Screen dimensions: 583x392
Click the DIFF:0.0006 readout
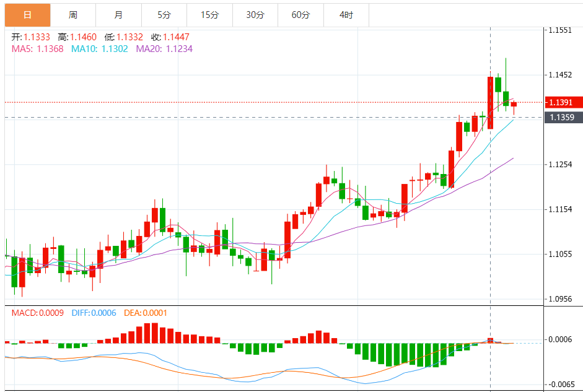point(94,313)
